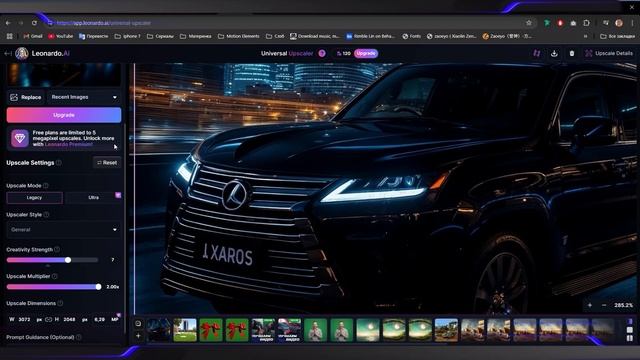The image size is (640, 360).
Task: Click the diamond premium icon
Action: pos(20,138)
